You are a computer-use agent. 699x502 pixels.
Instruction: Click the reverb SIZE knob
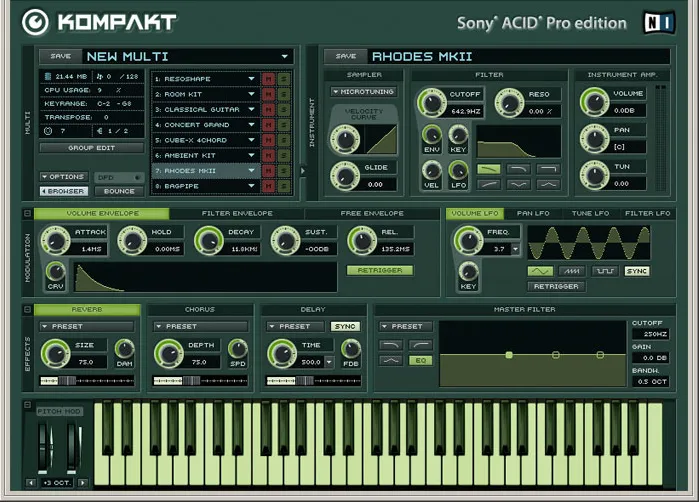point(55,354)
